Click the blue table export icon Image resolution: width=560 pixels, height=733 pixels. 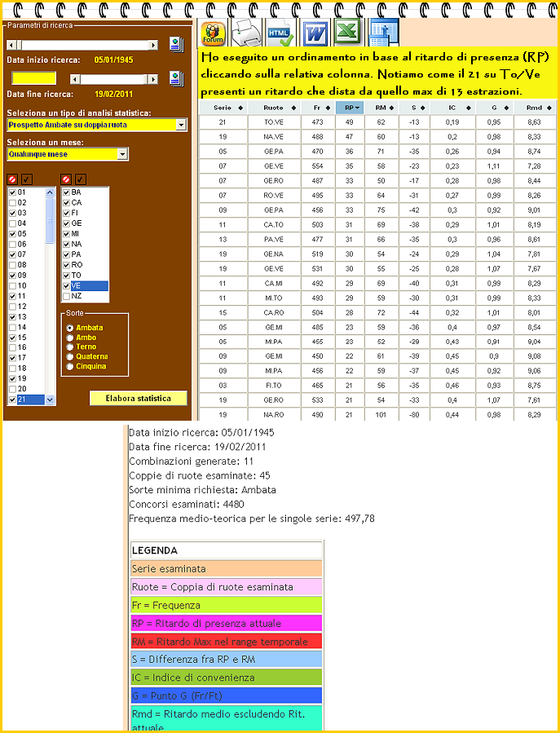[383, 34]
